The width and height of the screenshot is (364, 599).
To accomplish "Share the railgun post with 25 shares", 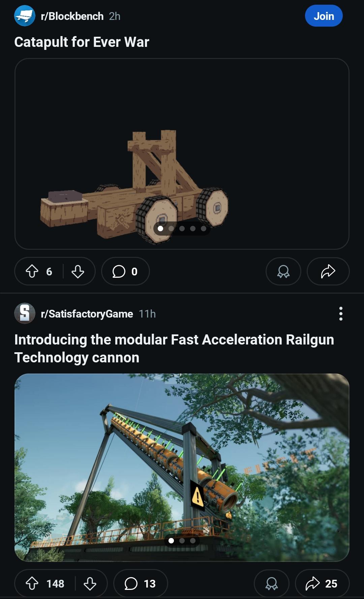I will coord(322,583).
